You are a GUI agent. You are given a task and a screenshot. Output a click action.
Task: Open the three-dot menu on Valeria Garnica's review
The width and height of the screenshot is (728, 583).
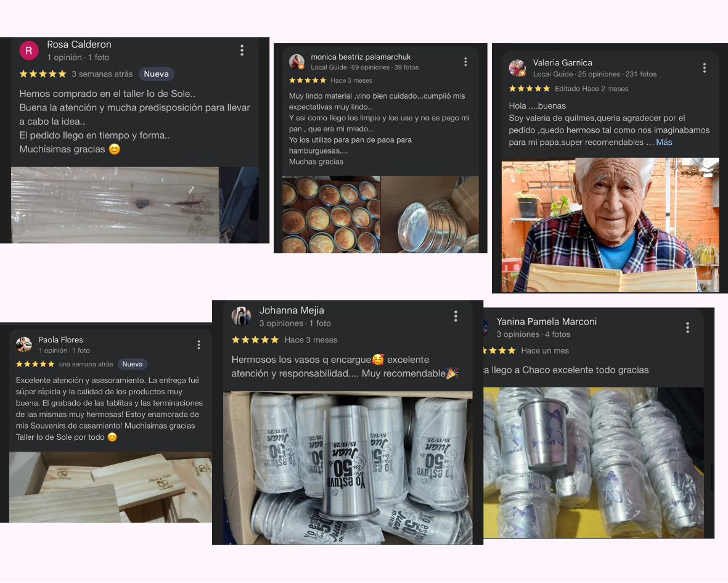click(705, 68)
